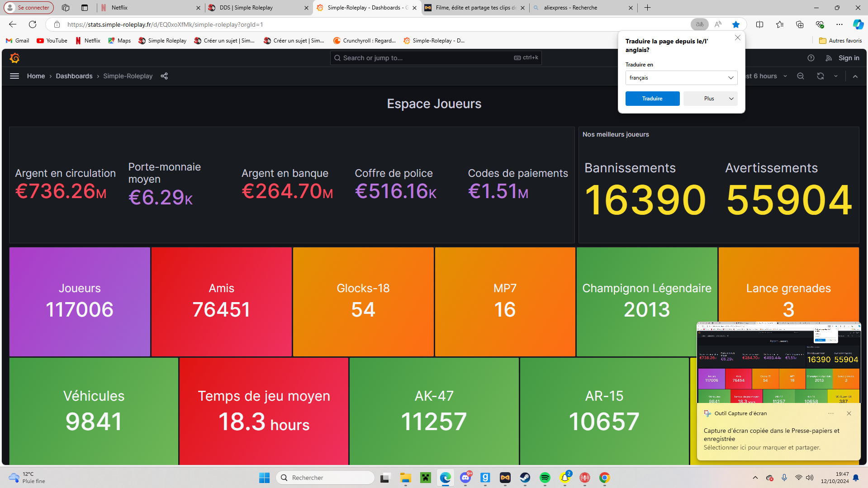Viewport: 868px width, 488px height.
Task: Open Discord from the taskbar
Action: (x=465, y=478)
